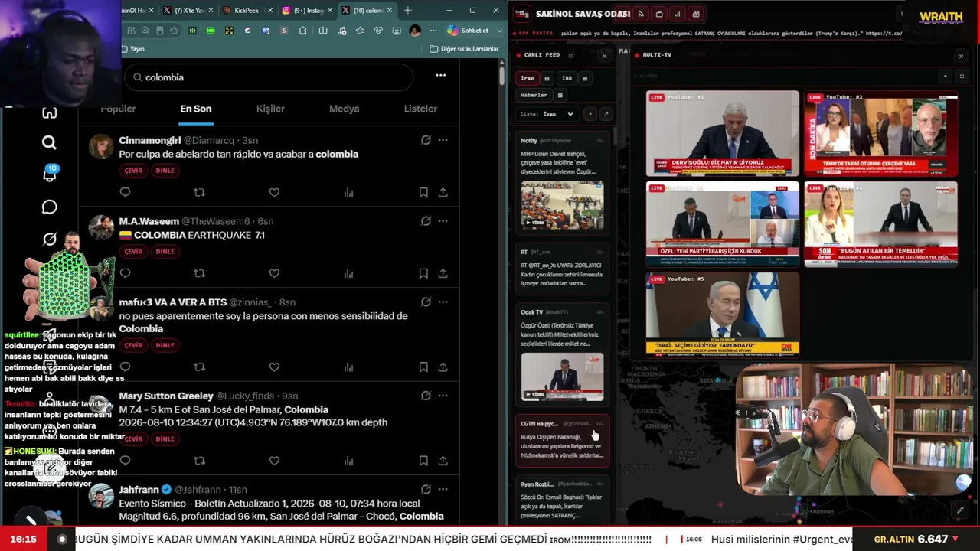Open a new browser tab
This screenshot has width=980, height=551.
(408, 11)
